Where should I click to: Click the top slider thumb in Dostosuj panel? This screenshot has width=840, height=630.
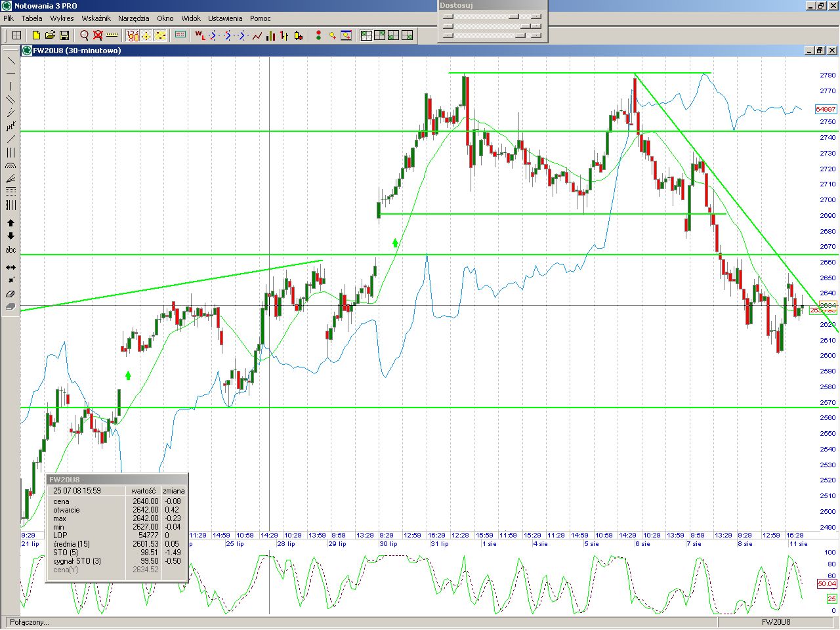513,17
